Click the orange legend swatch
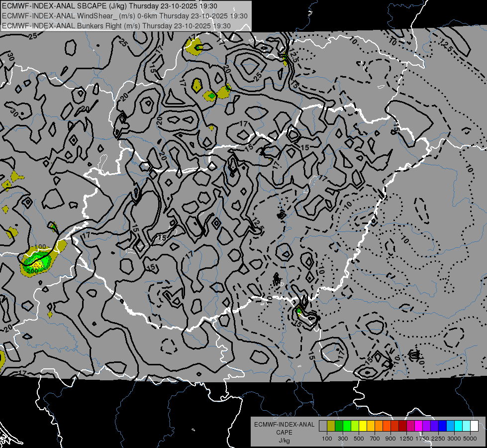The image size is (487, 448). pyautogui.click(x=379, y=426)
